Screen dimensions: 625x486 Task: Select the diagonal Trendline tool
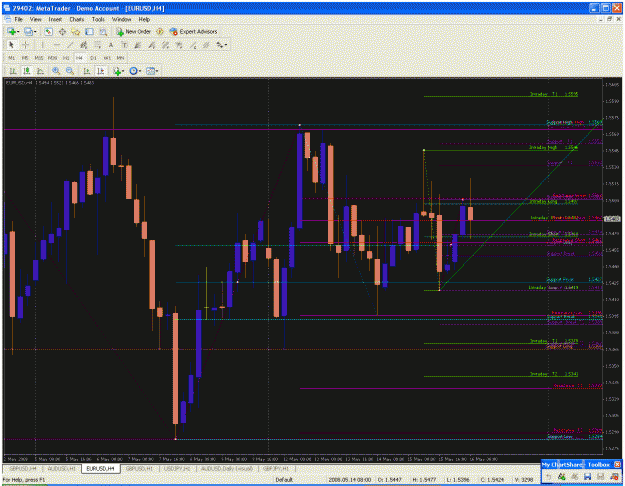[x=70, y=45]
